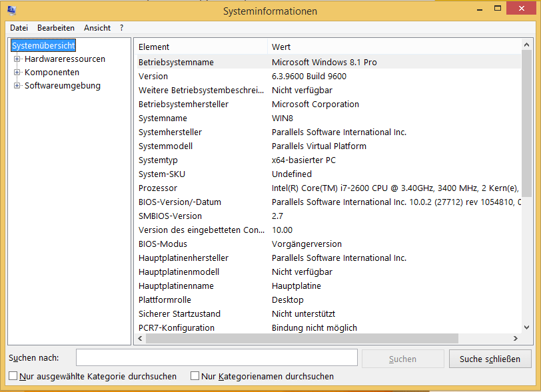Click the horizontal scrollbar thumb

(x=302, y=339)
